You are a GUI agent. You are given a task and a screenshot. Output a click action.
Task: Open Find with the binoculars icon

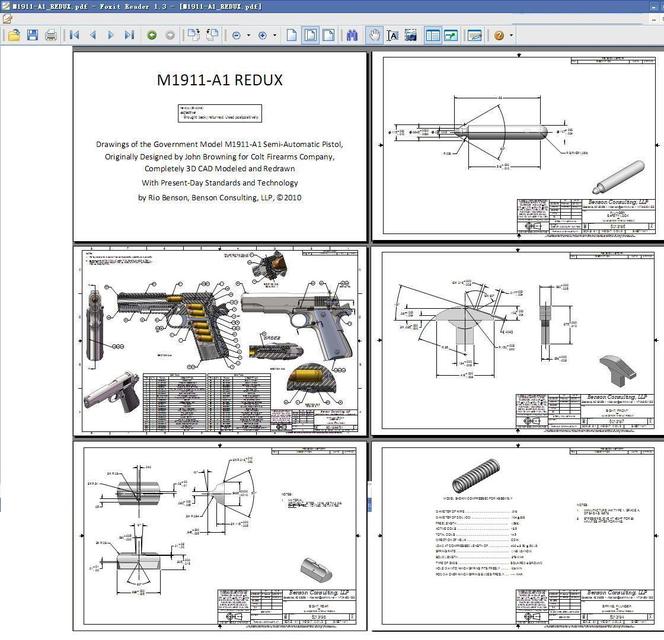click(x=352, y=35)
